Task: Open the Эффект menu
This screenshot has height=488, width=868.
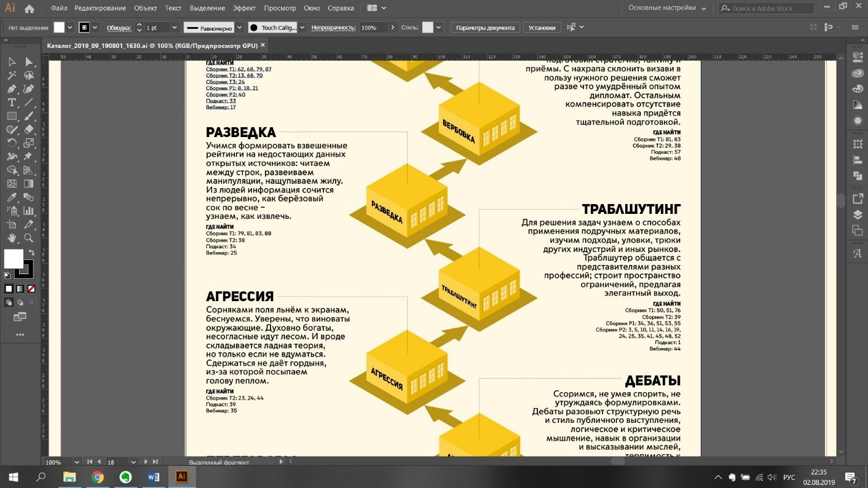Action: [244, 8]
